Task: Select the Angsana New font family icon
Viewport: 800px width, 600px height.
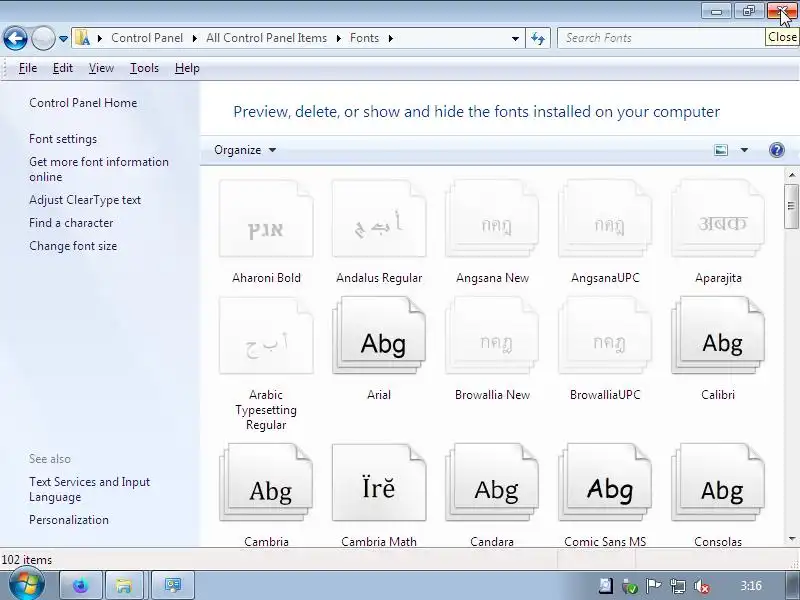Action: coord(492,218)
